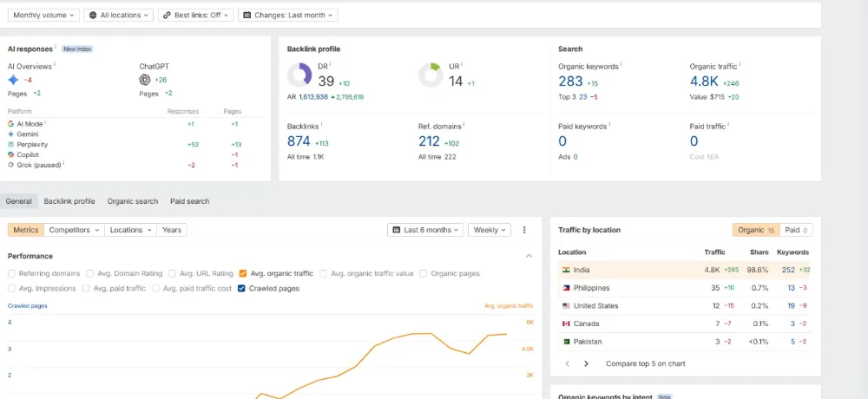
Task: Click the Perplexity platform icon
Action: (10, 145)
